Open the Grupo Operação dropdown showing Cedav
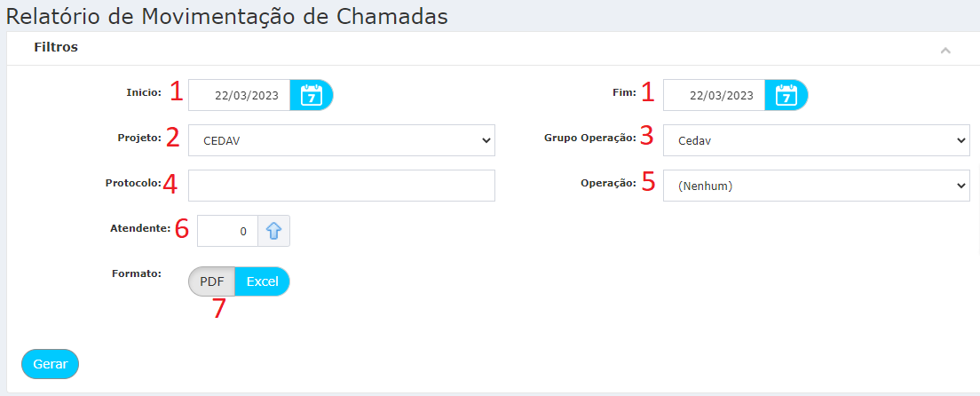Viewport: 980px width, 396px height. (817, 140)
